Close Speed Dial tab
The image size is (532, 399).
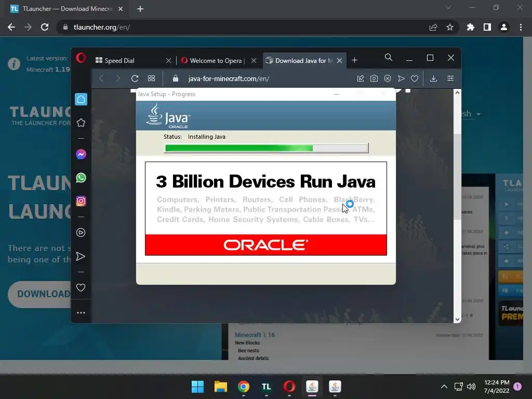point(168,60)
